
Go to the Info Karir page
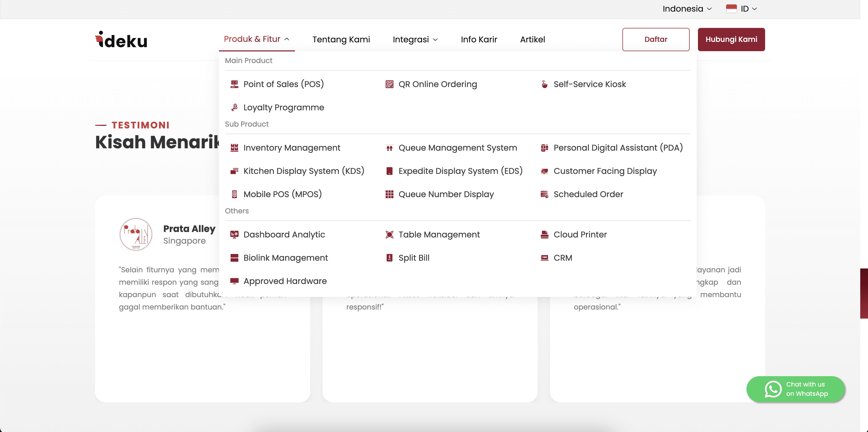[x=479, y=39]
